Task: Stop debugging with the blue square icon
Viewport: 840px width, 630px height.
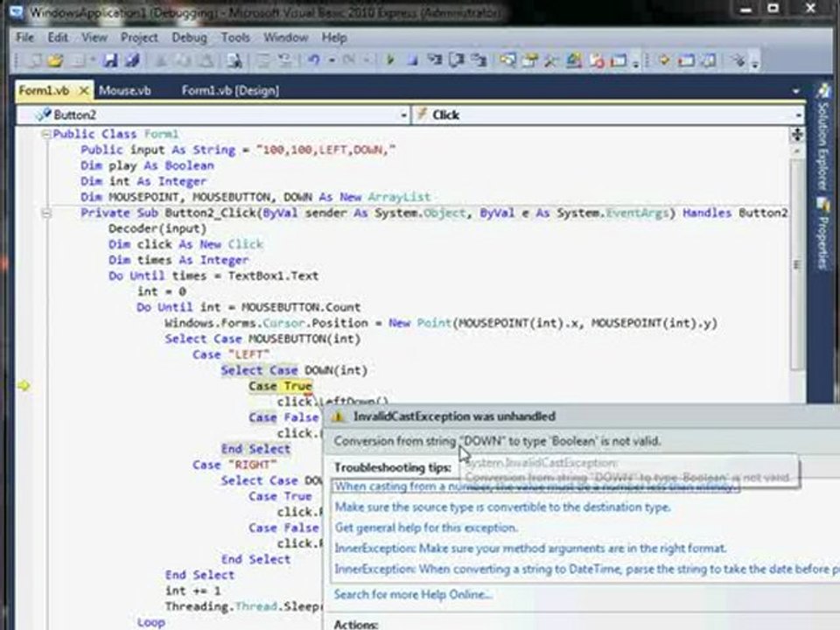Action: pos(412,60)
